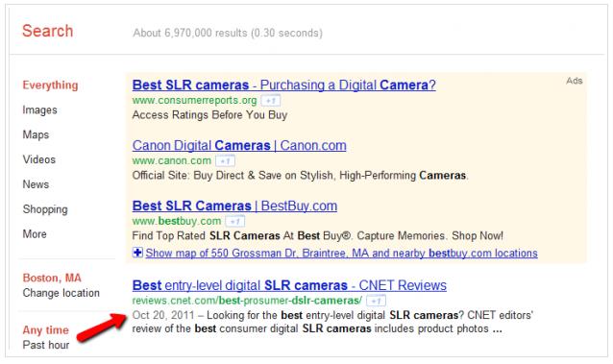613x364 pixels.
Task: Switch to Maps search results
Action: pos(36,134)
